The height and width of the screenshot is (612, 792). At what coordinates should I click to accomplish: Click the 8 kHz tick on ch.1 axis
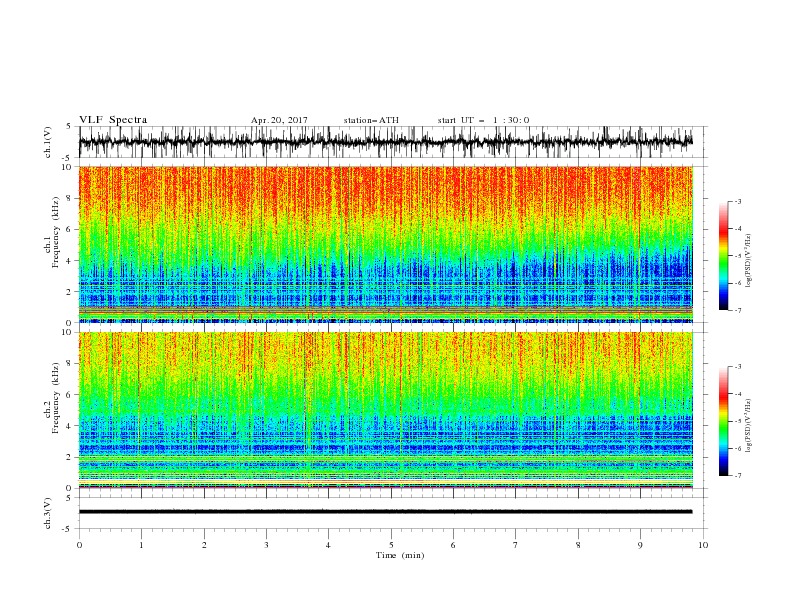pyautogui.click(x=69, y=198)
